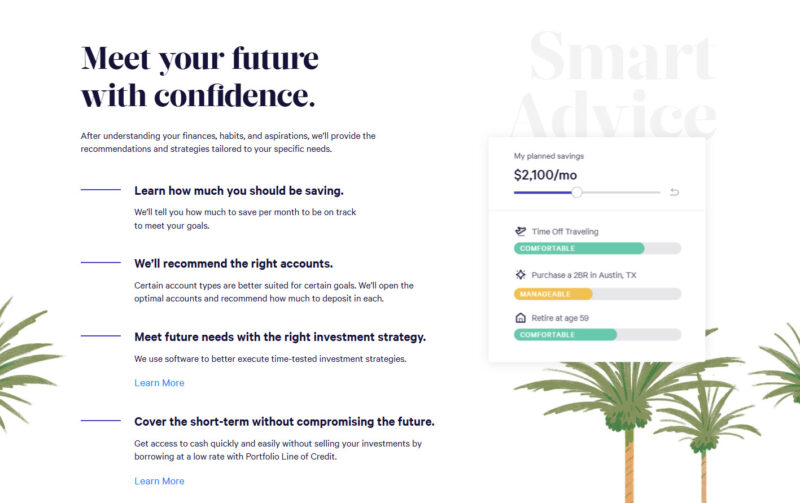Click the house icon beside Retire at age 59

[520, 318]
